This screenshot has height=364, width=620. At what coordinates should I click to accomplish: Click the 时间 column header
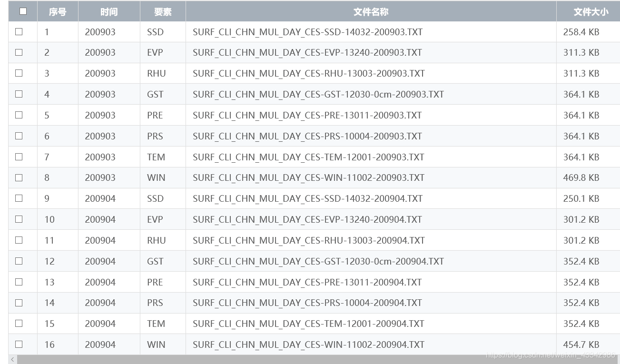coord(109,12)
